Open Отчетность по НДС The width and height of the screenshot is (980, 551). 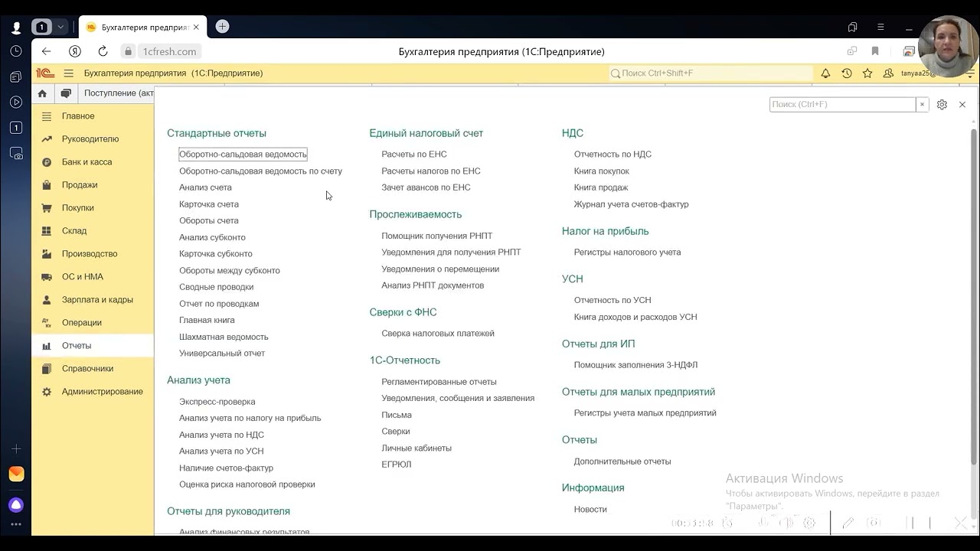(x=612, y=155)
